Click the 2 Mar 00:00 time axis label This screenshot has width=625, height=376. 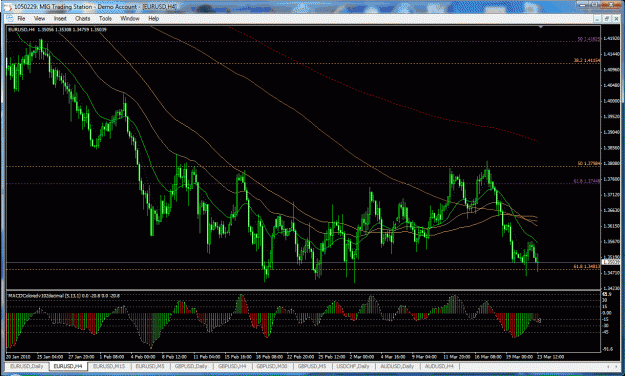362,357
